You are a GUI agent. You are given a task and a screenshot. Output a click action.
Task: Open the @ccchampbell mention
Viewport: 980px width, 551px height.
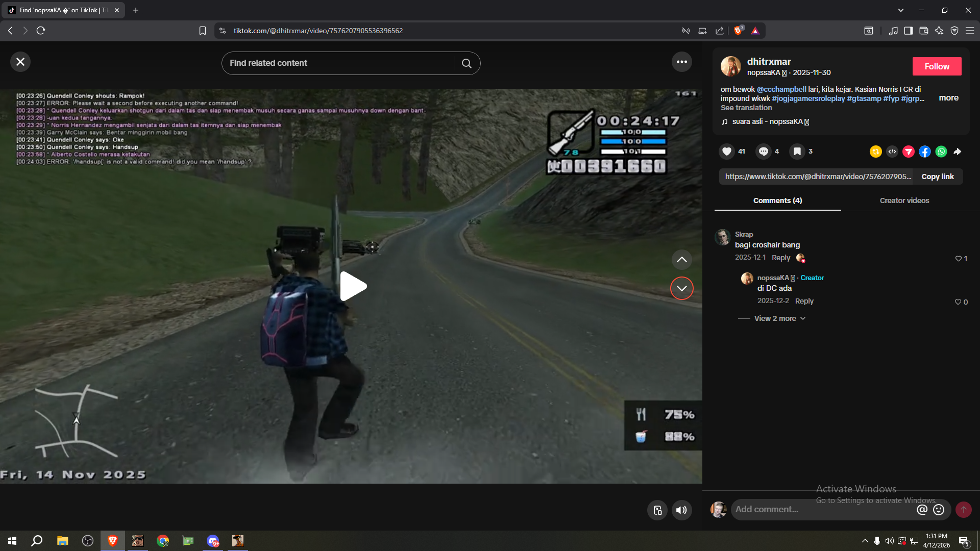click(x=781, y=89)
